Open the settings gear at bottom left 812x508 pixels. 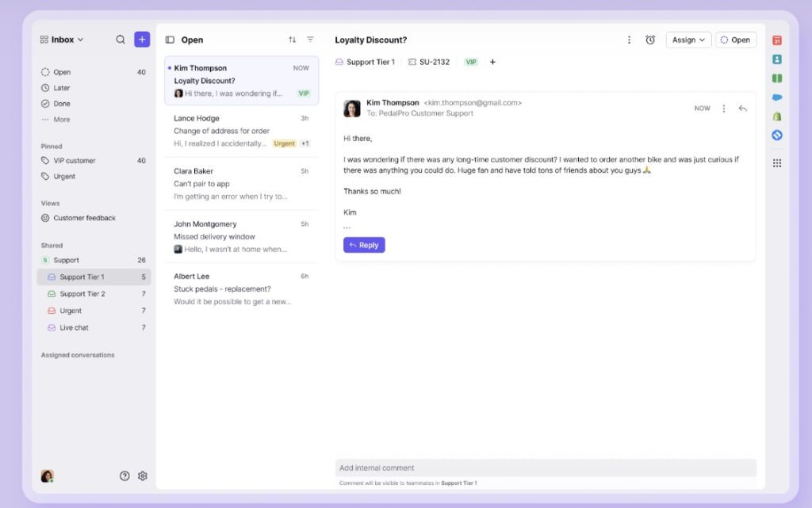[x=143, y=476]
